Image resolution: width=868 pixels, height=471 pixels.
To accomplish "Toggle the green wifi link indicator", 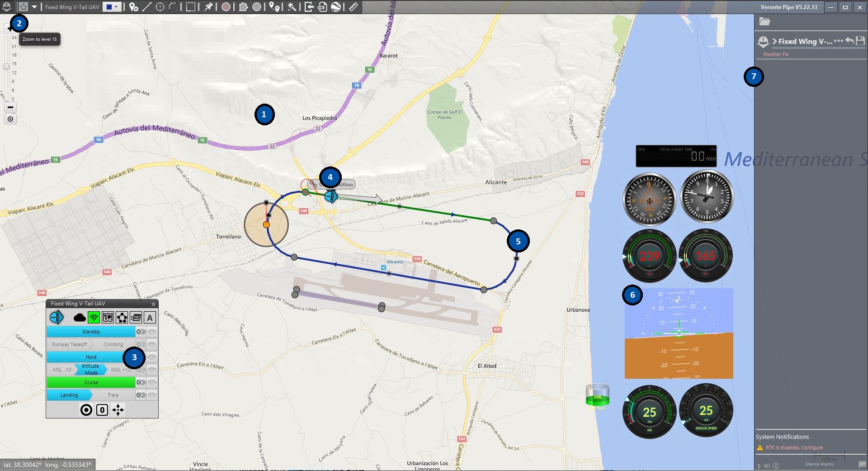I will coord(94,318).
